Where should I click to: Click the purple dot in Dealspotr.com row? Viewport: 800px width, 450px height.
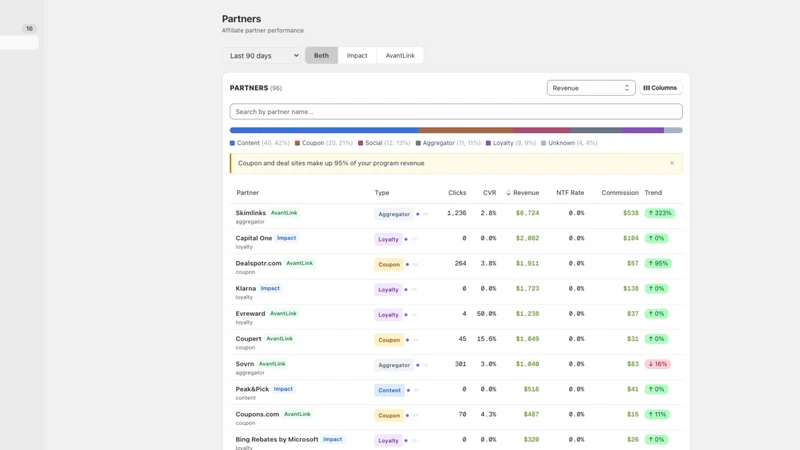[407, 264]
